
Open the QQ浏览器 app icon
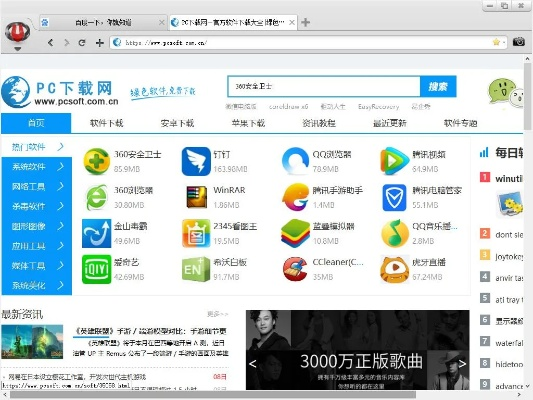(295, 161)
